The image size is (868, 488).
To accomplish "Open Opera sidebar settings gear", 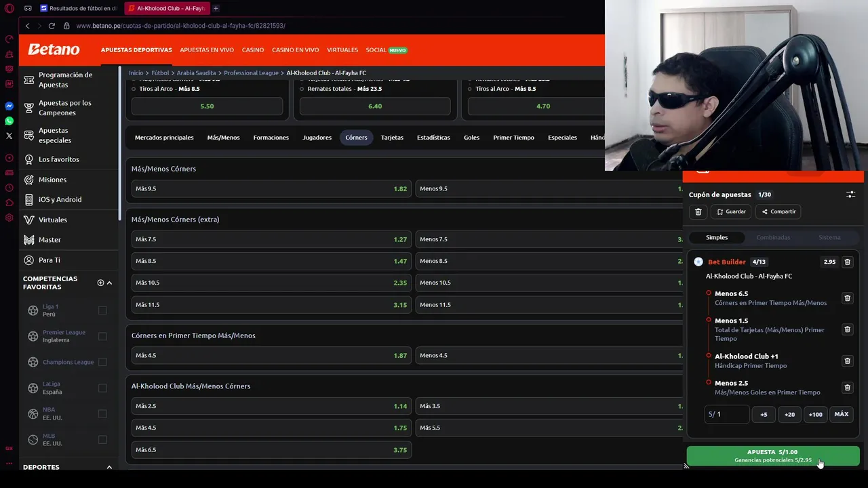I will coord(9,218).
